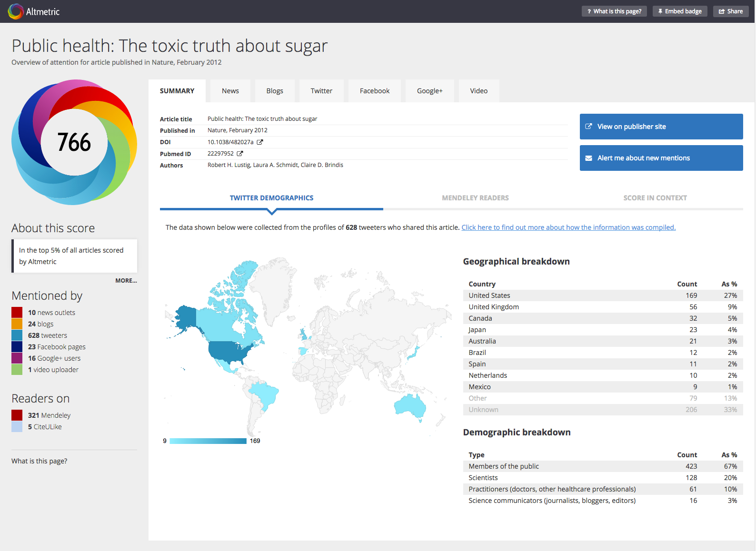Click the United Kingdom row in country table
Viewport: 756px width, 551px height.
click(x=603, y=307)
